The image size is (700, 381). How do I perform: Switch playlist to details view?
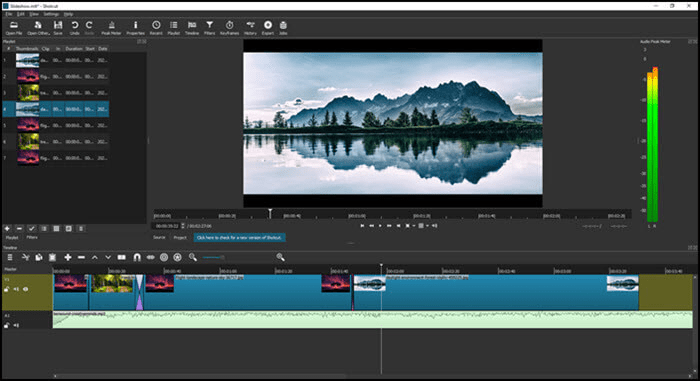(x=44, y=229)
